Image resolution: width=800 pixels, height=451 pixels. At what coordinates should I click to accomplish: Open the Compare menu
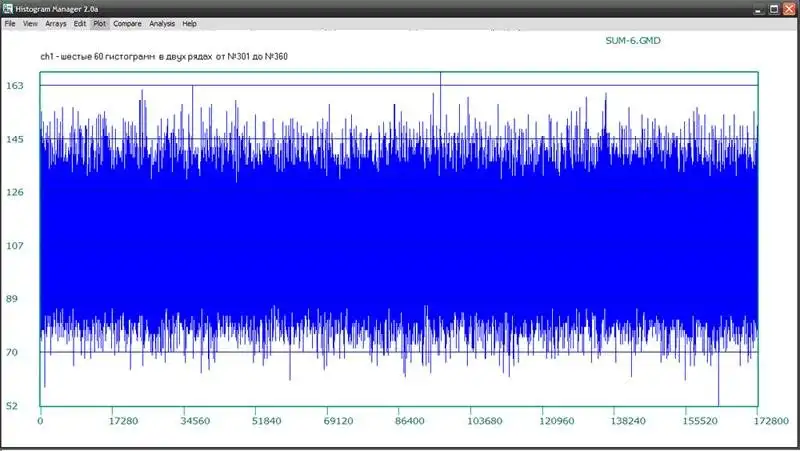[x=127, y=23]
